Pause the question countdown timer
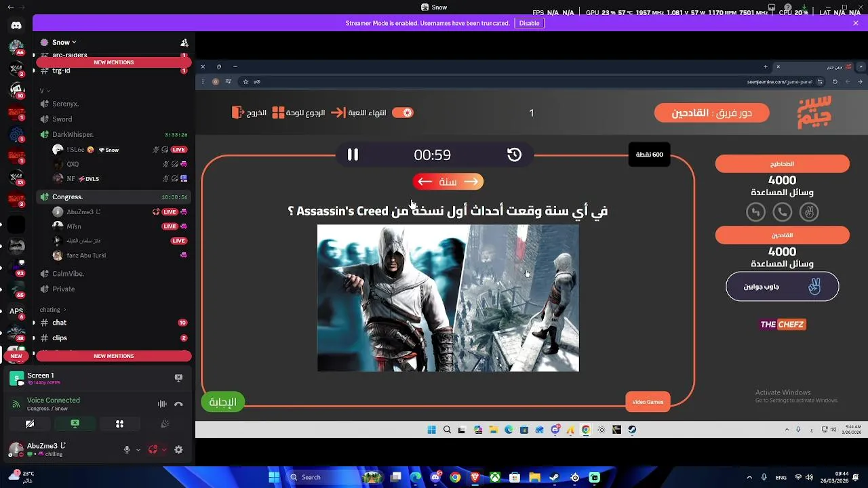Screen dimensions: 868x488 click(353, 155)
